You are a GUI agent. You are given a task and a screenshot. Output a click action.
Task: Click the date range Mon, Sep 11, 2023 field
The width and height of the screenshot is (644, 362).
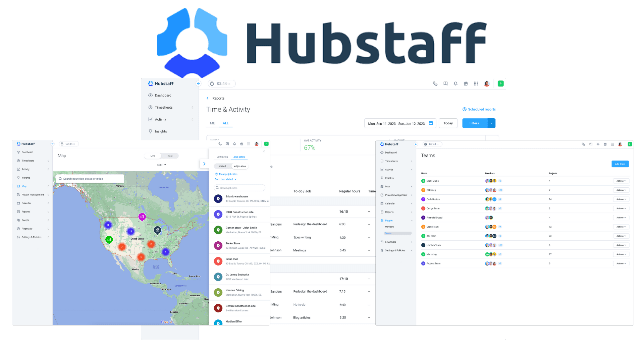click(400, 123)
